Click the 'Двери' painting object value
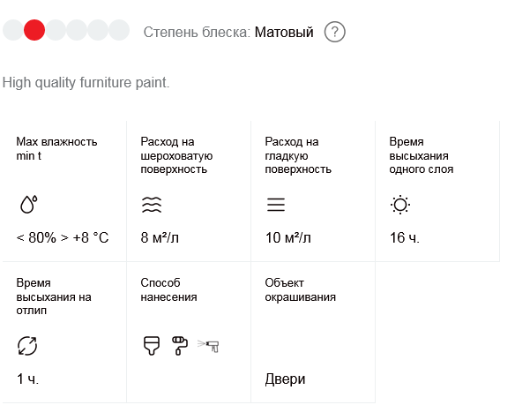 coord(285,379)
